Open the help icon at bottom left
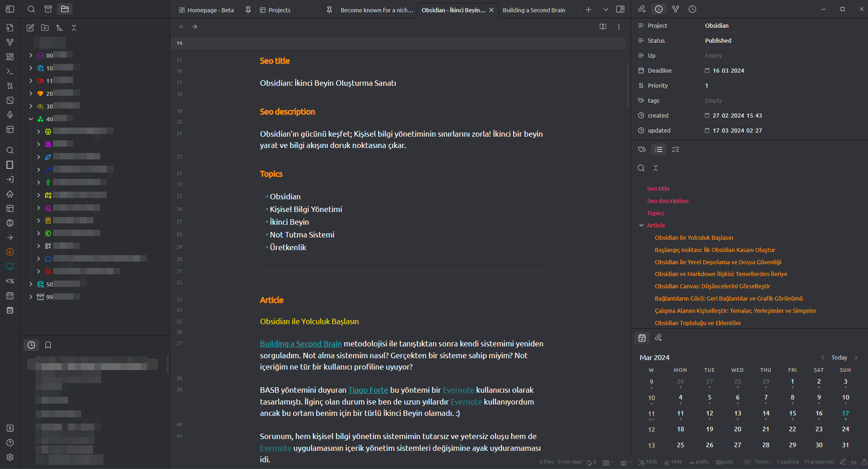The height and width of the screenshot is (469, 868). (10, 443)
